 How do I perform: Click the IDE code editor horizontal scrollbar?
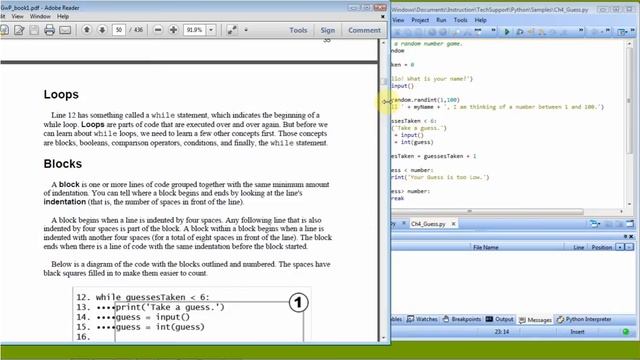pyautogui.click(x=487, y=211)
